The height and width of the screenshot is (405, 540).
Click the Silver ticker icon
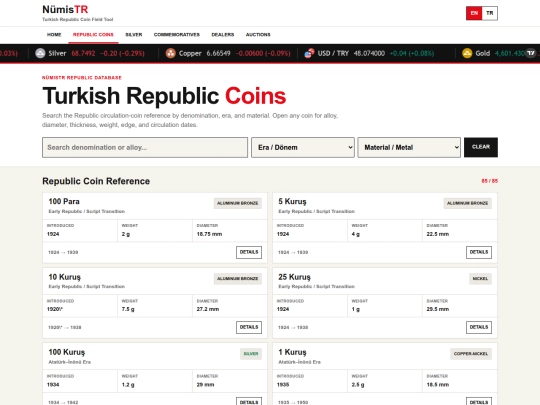coord(40,53)
